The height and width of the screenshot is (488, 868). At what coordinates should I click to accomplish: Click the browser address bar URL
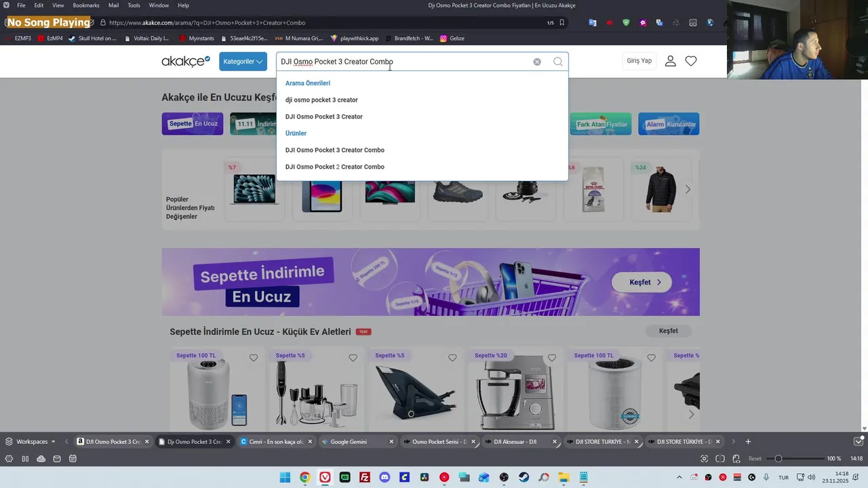point(207,22)
